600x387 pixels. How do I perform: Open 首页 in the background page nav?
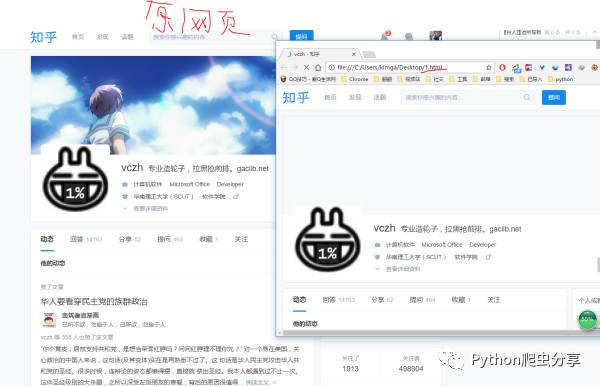(x=78, y=37)
